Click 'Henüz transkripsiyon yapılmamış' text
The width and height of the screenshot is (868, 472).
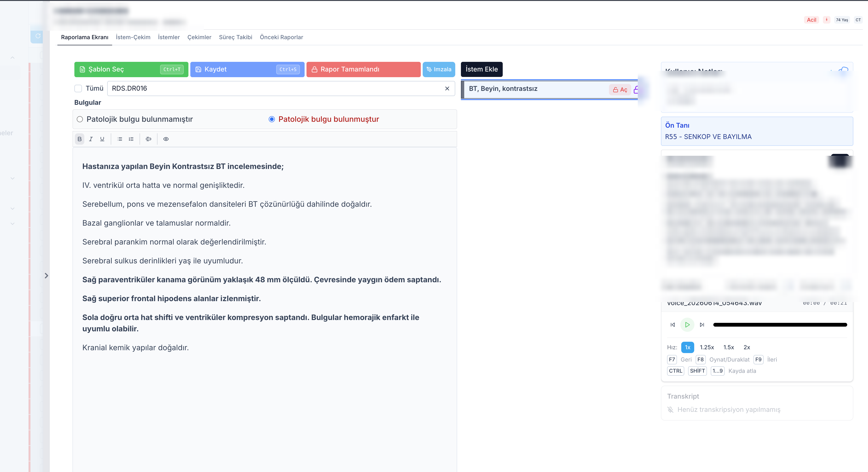pyautogui.click(x=729, y=410)
